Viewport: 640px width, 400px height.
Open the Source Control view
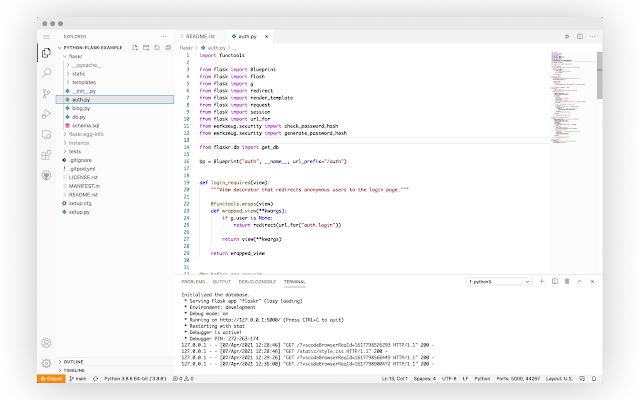pos(46,93)
